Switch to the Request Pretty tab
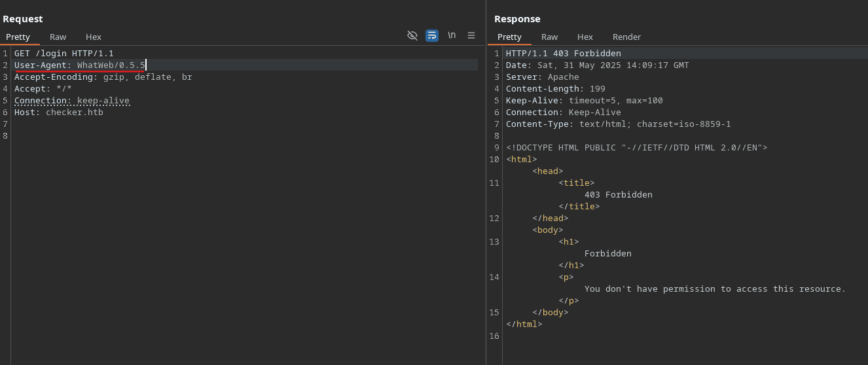868x365 pixels. pyautogui.click(x=18, y=37)
